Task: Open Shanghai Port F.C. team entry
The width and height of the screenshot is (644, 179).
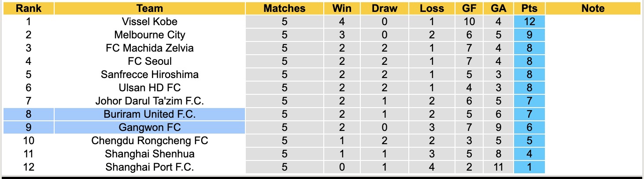Action: pos(149,167)
